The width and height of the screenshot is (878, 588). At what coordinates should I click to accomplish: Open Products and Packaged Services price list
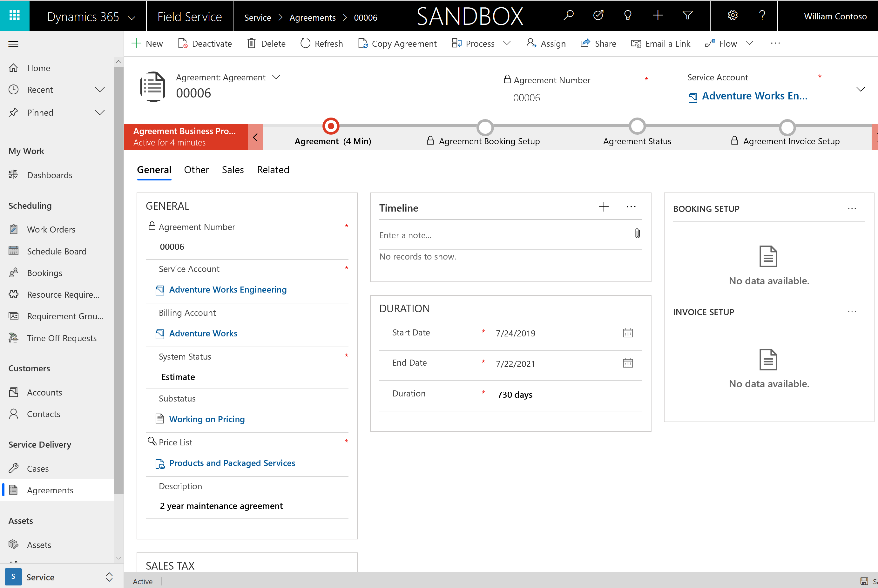[x=232, y=462]
